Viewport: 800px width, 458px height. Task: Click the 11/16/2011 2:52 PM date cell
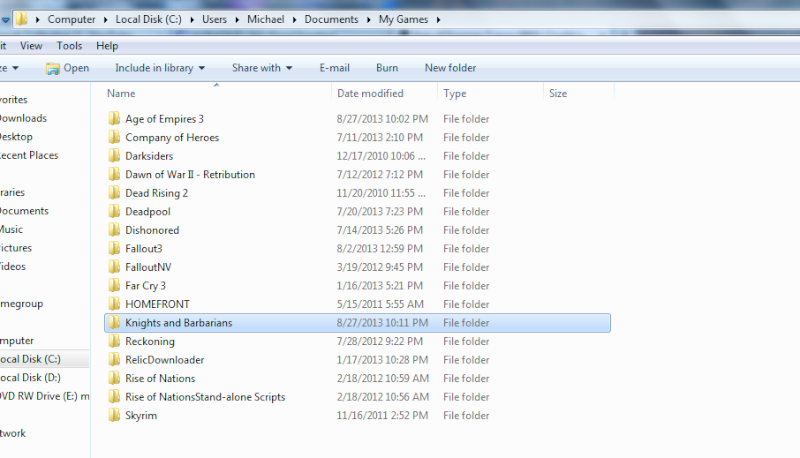pos(382,416)
